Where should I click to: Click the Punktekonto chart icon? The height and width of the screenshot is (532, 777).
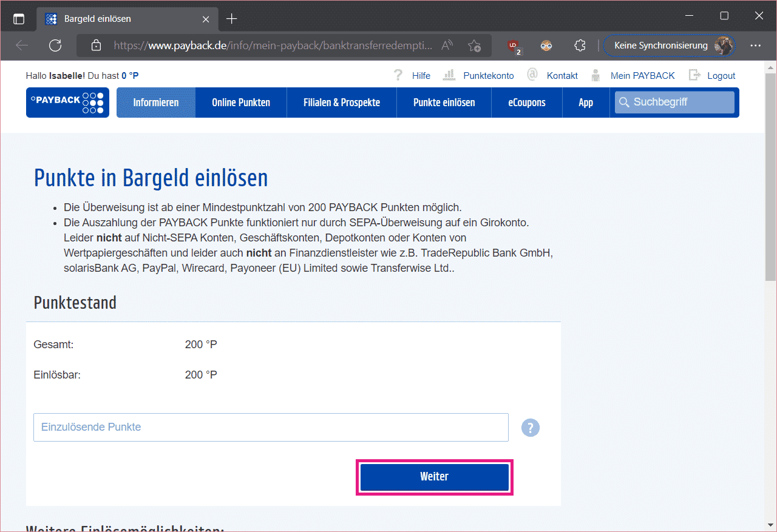449,75
